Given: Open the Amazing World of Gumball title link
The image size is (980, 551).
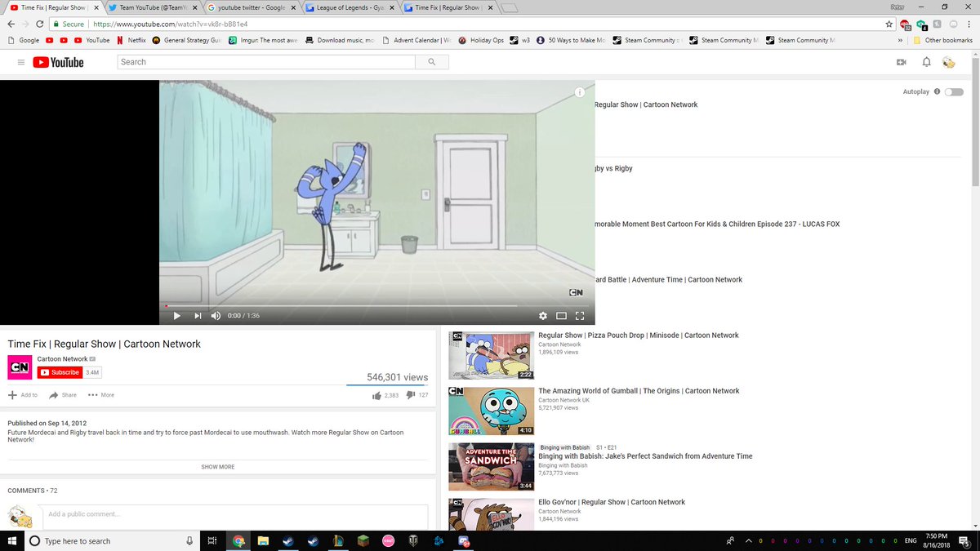Looking at the screenshot, I should 639,391.
